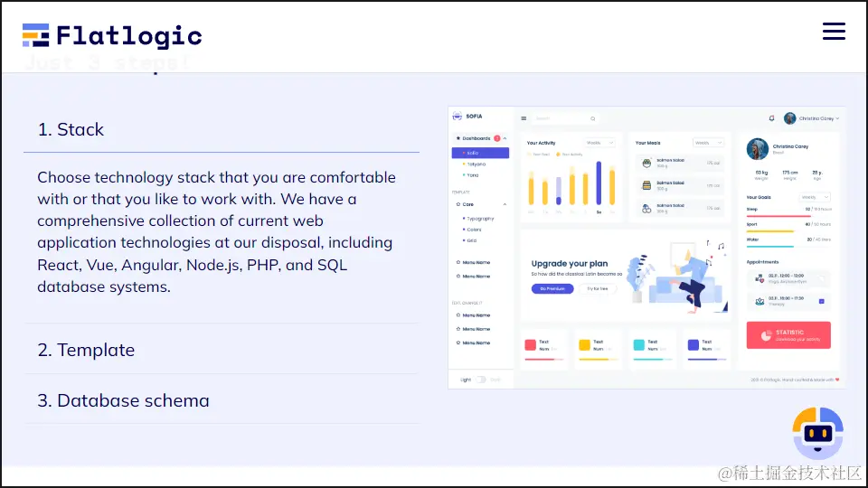Expand the 3. Database schema step
Viewport: 868px width, 488px height.
(x=222, y=400)
